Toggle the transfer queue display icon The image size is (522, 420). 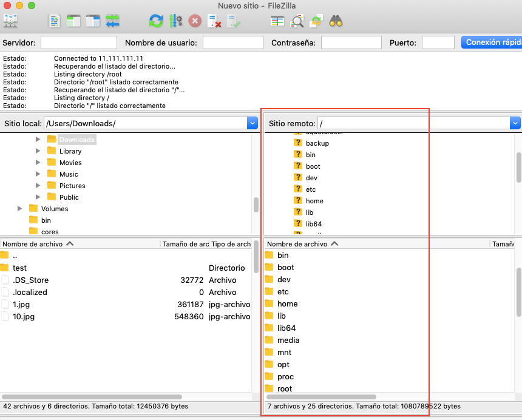pos(112,21)
